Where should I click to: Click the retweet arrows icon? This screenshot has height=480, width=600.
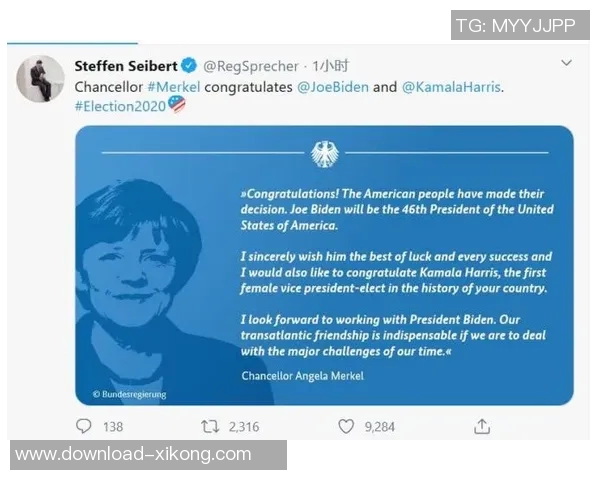[210, 427]
